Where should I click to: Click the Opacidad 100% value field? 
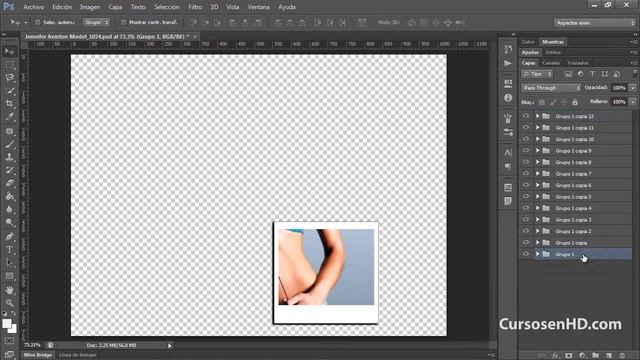point(619,88)
